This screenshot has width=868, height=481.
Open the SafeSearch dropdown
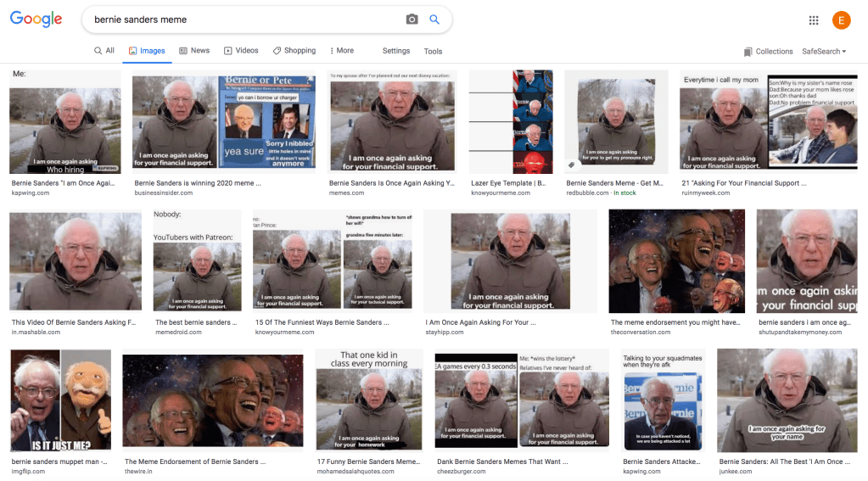point(824,52)
